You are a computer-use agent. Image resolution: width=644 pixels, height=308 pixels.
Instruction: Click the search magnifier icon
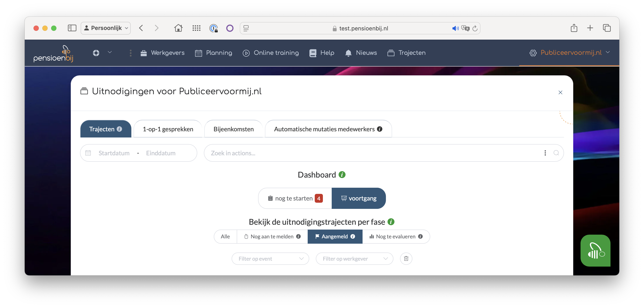pos(556,153)
